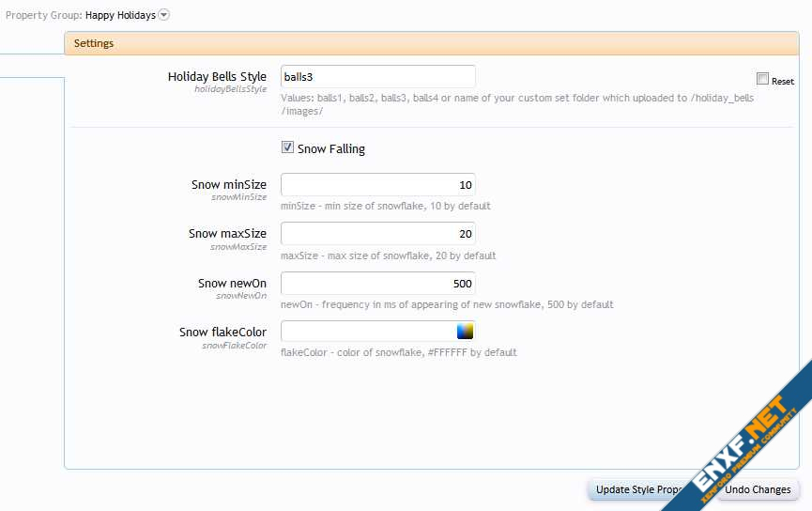Click the Snow newOn value field

coord(377,283)
